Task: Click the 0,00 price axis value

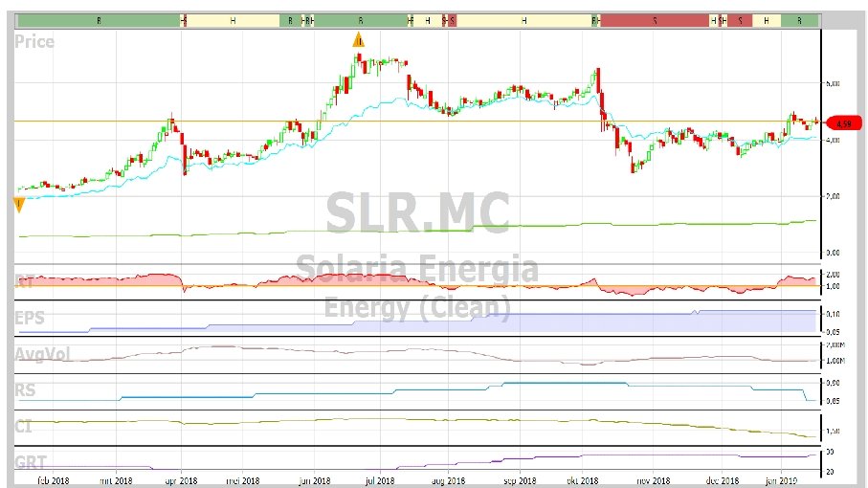Action: point(833,253)
